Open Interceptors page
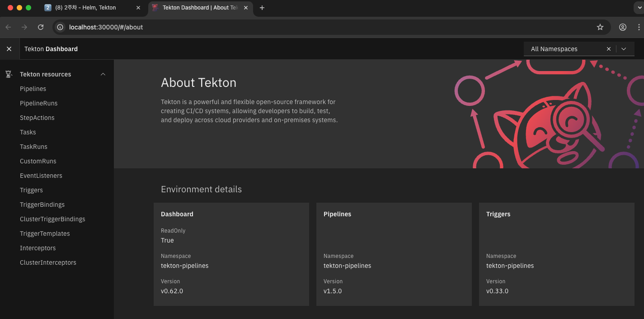This screenshot has height=319, width=644. 38,248
